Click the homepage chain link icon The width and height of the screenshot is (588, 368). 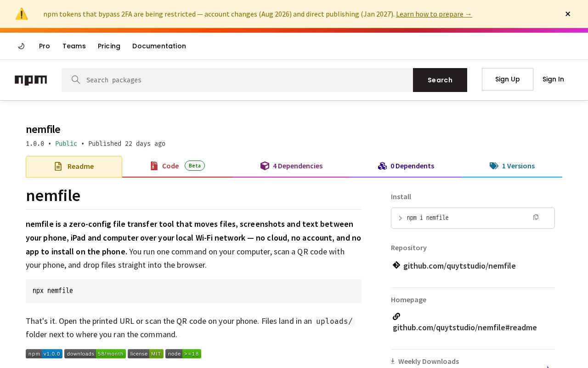coord(396,316)
